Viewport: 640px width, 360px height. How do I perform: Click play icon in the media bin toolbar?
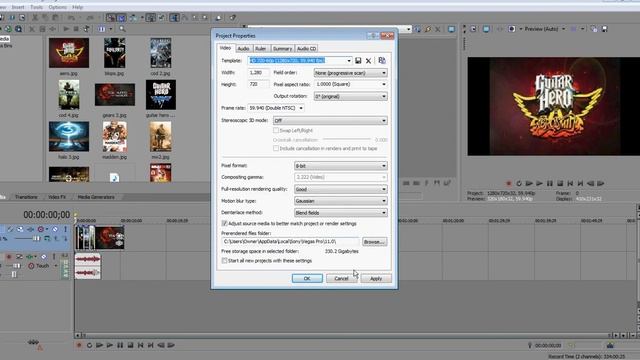(66, 29)
